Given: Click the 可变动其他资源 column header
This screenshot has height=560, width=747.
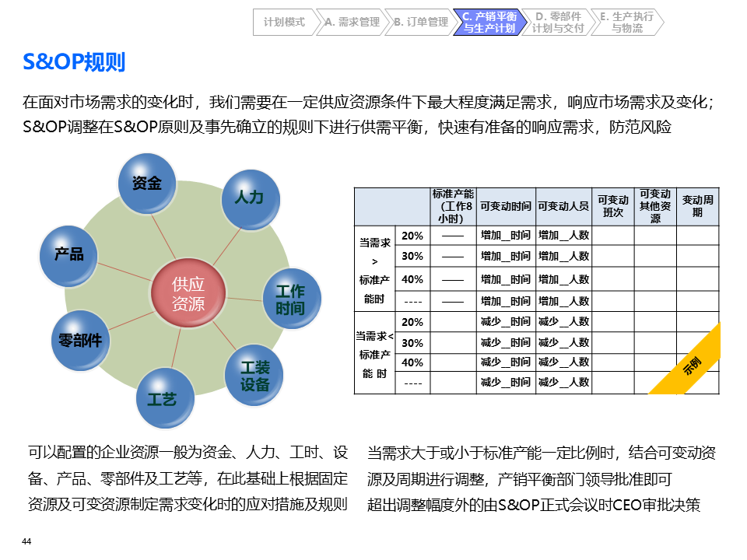Looking at the screenshot, I should (655, 207).
